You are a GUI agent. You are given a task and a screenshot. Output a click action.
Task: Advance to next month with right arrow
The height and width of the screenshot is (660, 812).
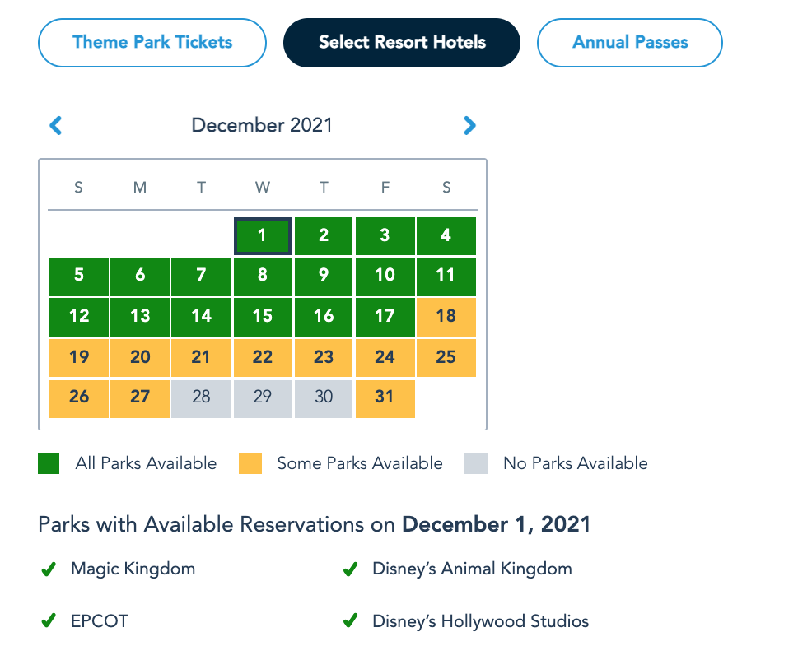(469, 125)
